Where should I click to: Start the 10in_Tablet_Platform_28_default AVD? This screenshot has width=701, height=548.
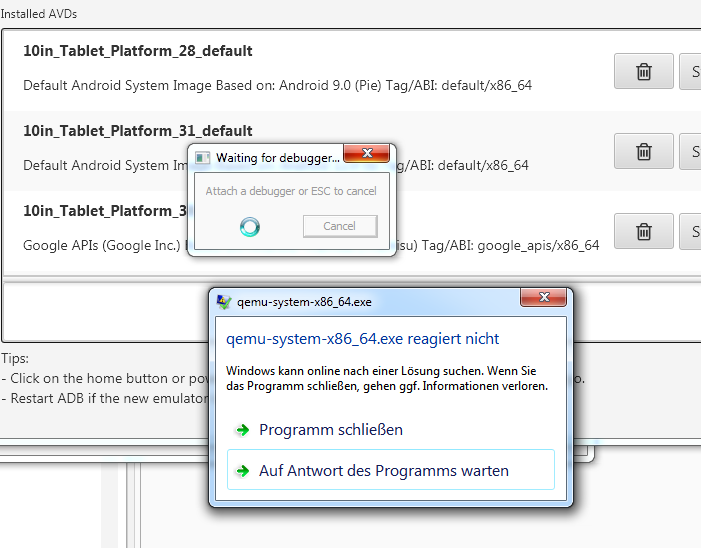point(691,71)
